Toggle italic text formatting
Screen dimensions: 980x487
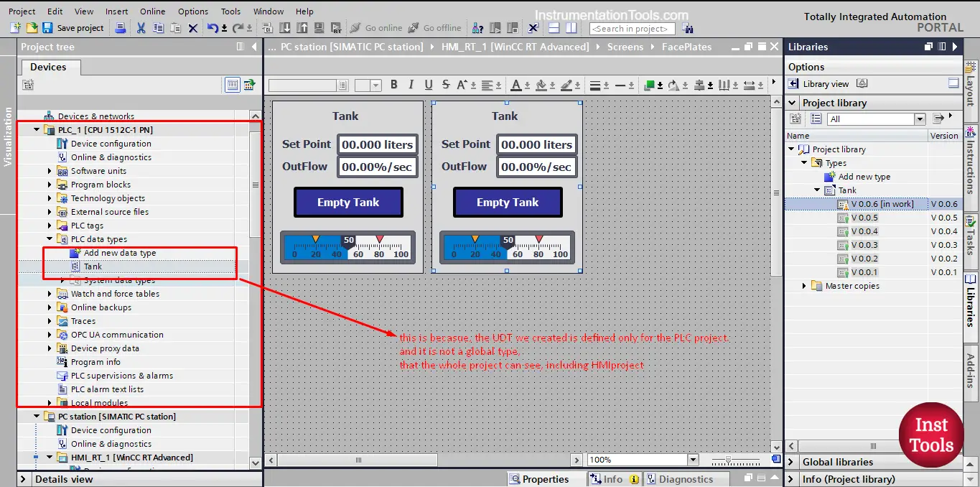[x=411, y=85]
